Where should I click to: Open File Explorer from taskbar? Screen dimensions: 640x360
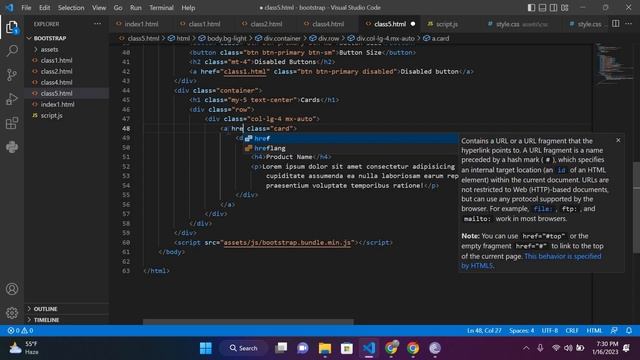325,348
